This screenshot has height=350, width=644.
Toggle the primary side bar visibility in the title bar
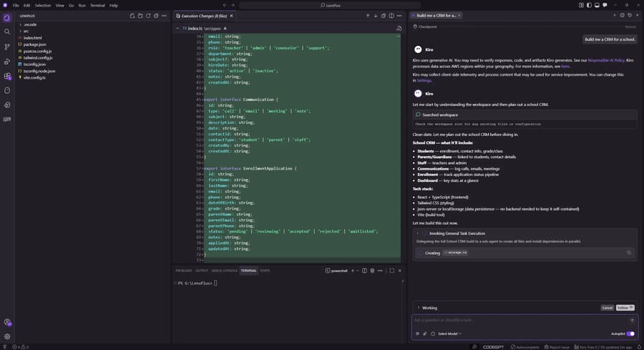pos(589,5)
